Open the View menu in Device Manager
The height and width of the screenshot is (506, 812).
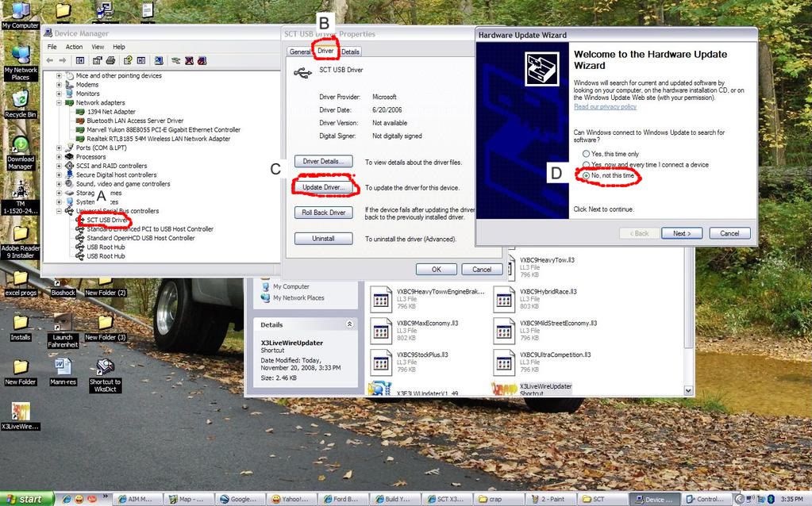pyautogui.click(x=98, y=47)
